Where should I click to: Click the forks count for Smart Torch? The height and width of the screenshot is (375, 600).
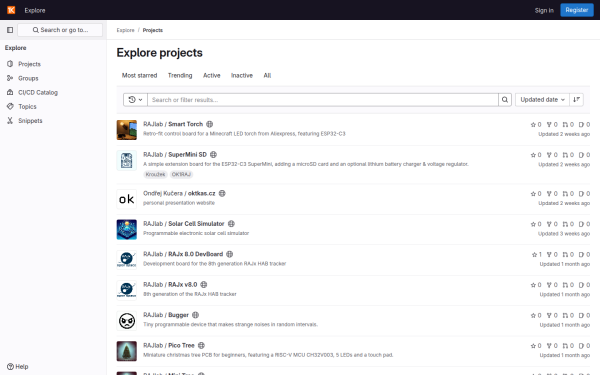(552, 124)
